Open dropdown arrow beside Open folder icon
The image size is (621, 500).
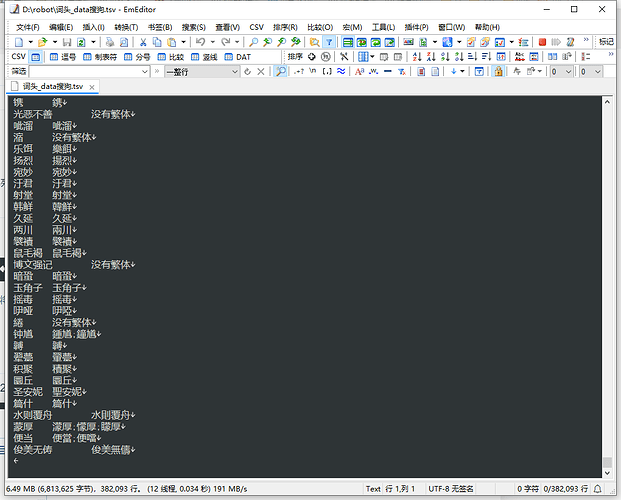(x=54, y=42)
